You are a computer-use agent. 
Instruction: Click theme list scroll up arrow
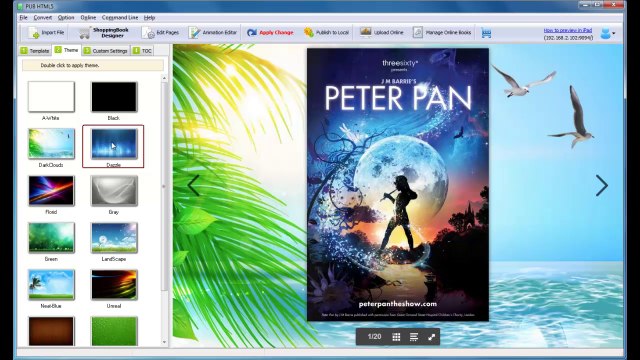164,78
